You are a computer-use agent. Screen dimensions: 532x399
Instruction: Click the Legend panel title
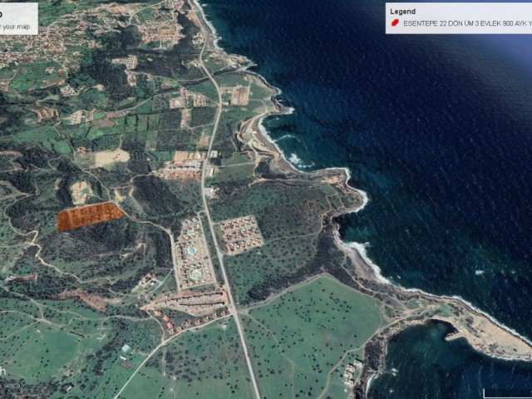point(402,12)
